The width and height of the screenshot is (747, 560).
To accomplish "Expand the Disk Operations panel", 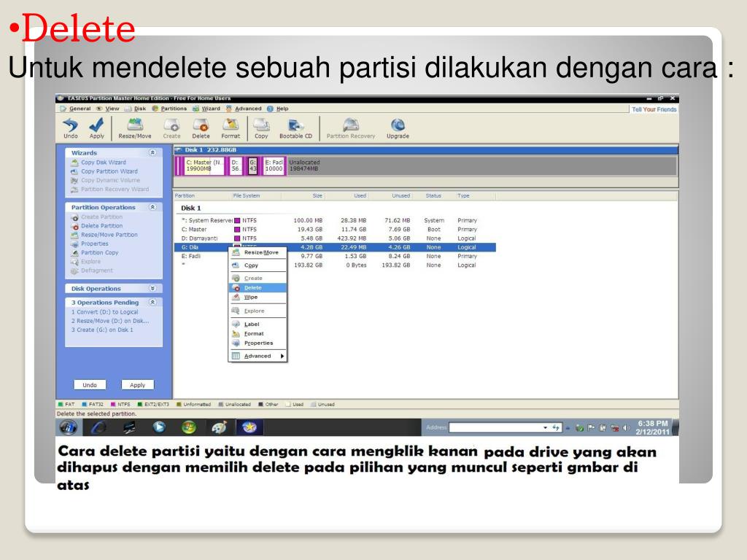I will click(x=152, y=289).
